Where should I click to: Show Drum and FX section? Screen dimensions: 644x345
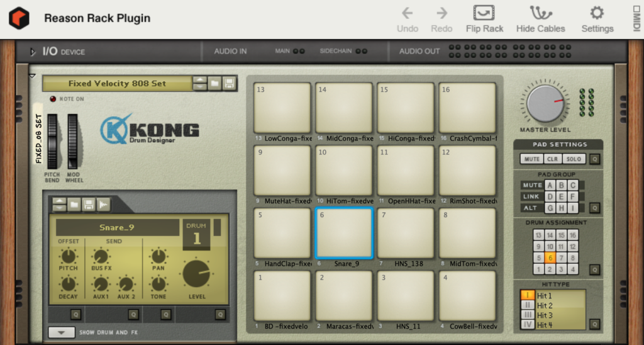pos(62,332)
